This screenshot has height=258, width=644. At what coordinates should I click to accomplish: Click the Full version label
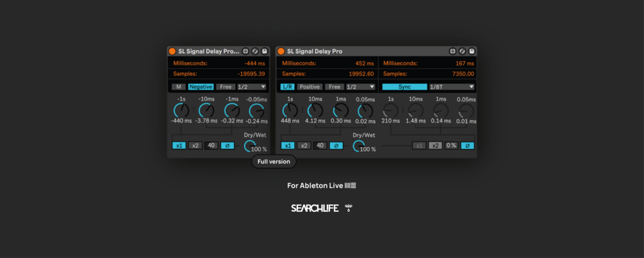[274, 162]
